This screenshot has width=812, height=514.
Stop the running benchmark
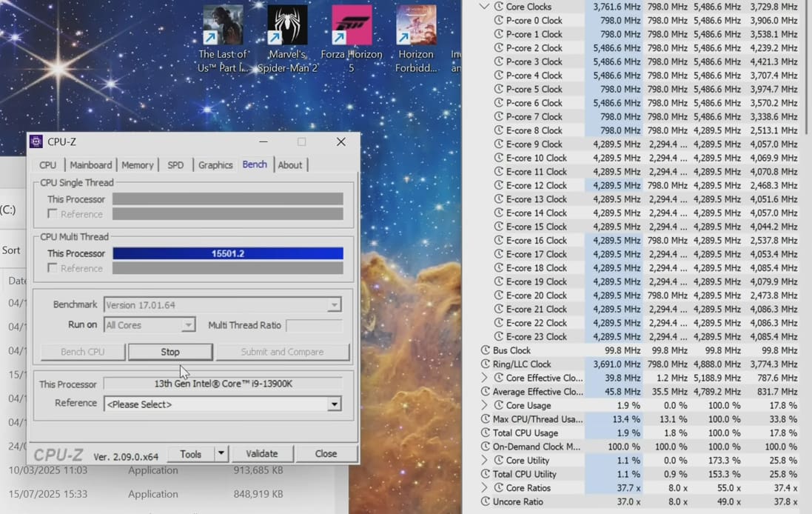click(x=170, y=352)
